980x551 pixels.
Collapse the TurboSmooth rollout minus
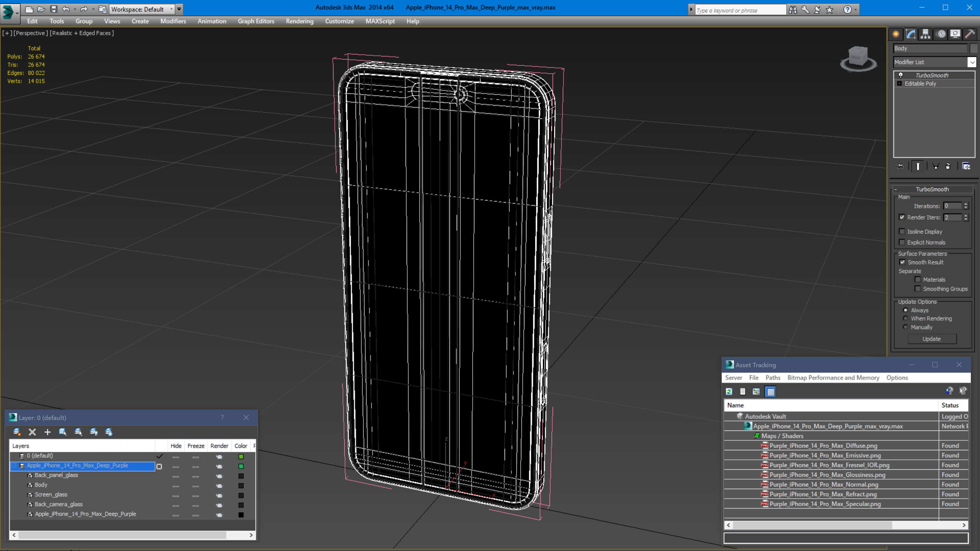click(x=896, y=189)
